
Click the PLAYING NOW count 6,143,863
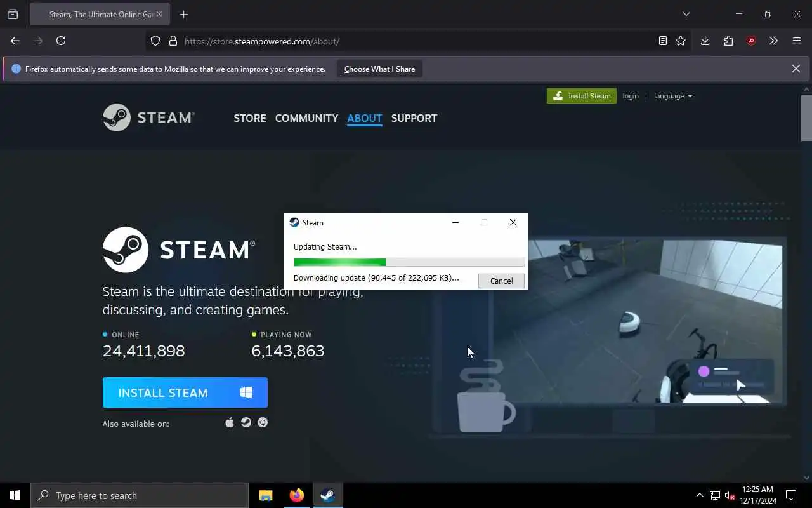point(288,351)
